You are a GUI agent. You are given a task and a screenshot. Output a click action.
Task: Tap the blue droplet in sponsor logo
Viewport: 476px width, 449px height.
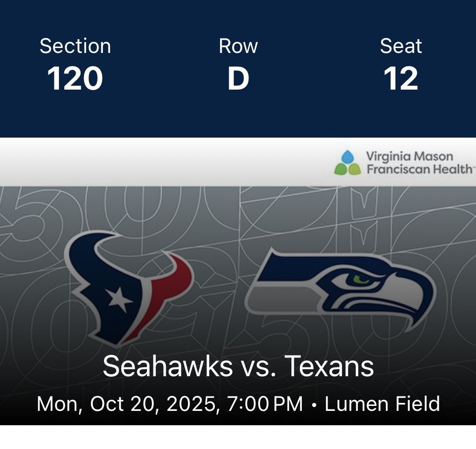click(x=348, y=156)
